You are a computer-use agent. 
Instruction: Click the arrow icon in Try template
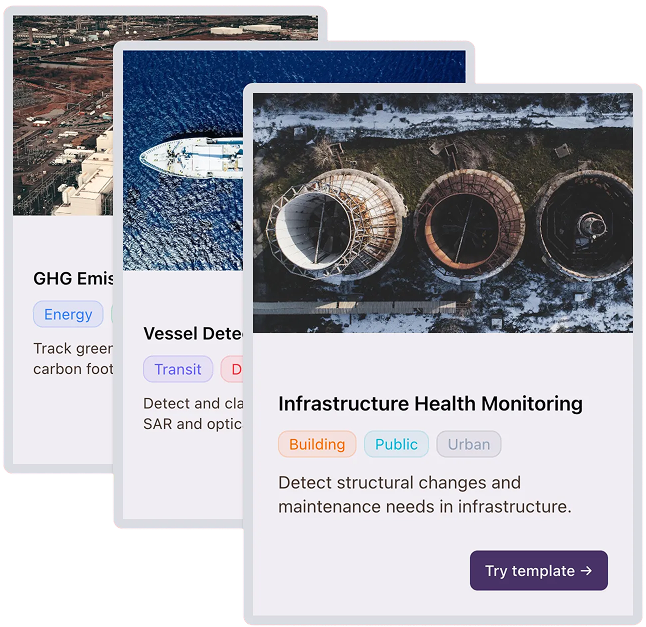coord(586,571)
